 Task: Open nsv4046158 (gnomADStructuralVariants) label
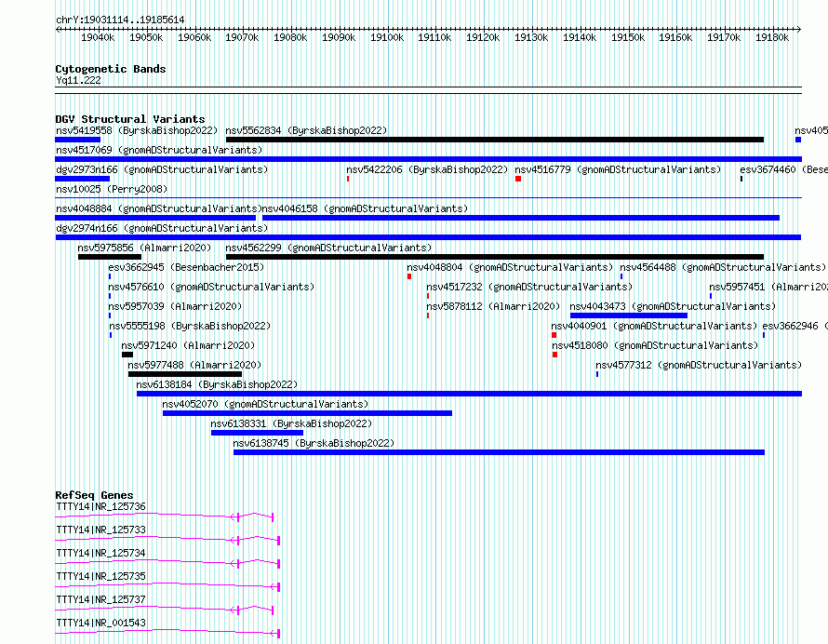pyautogui.click(x=365, y=208)
